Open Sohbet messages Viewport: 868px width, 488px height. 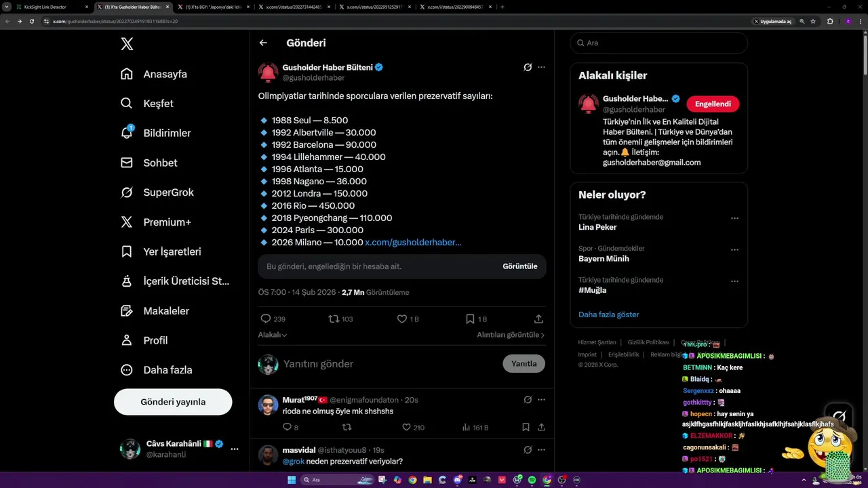click(149, 163)
